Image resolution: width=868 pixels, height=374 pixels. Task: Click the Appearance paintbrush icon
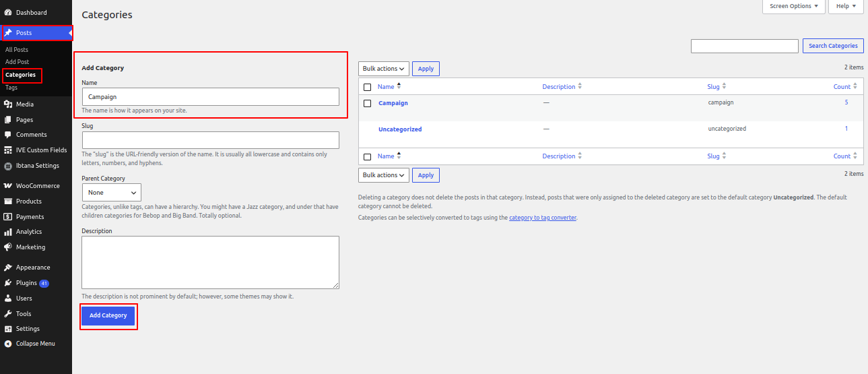tap(8, 268)
